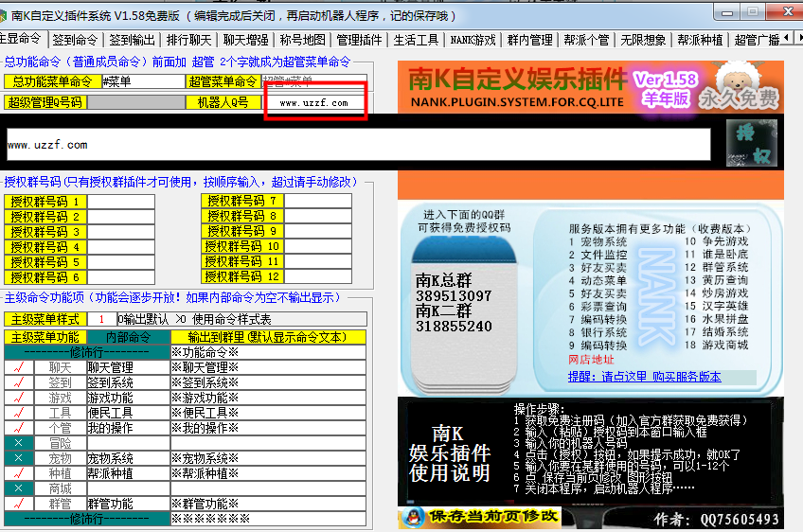Enable the 冒险 row X toggle
This screenshot has height=532, width=803.
[19, 443]
